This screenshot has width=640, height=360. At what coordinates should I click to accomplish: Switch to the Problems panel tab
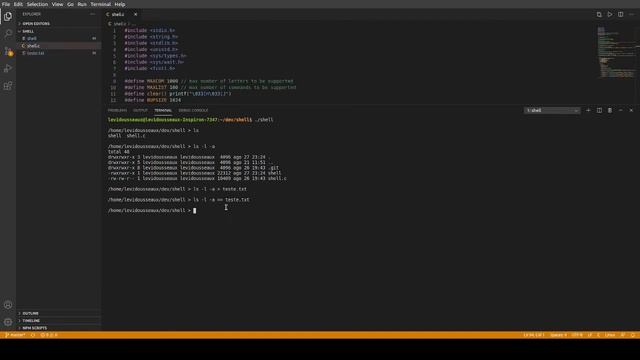coord(118,110)
